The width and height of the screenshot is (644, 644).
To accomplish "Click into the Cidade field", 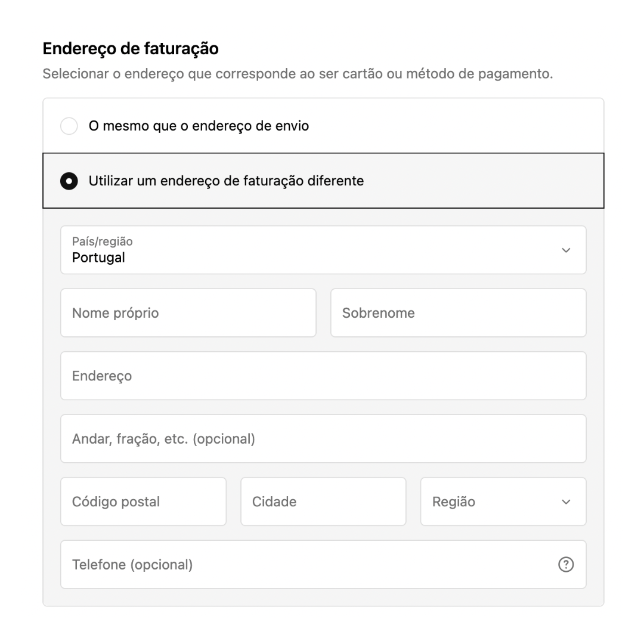I will [x=323, y=501].
